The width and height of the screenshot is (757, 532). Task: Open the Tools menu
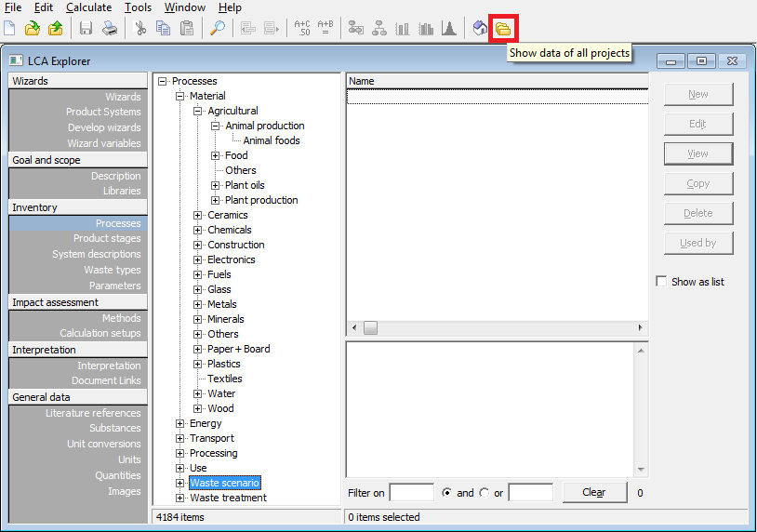(138, 7)
